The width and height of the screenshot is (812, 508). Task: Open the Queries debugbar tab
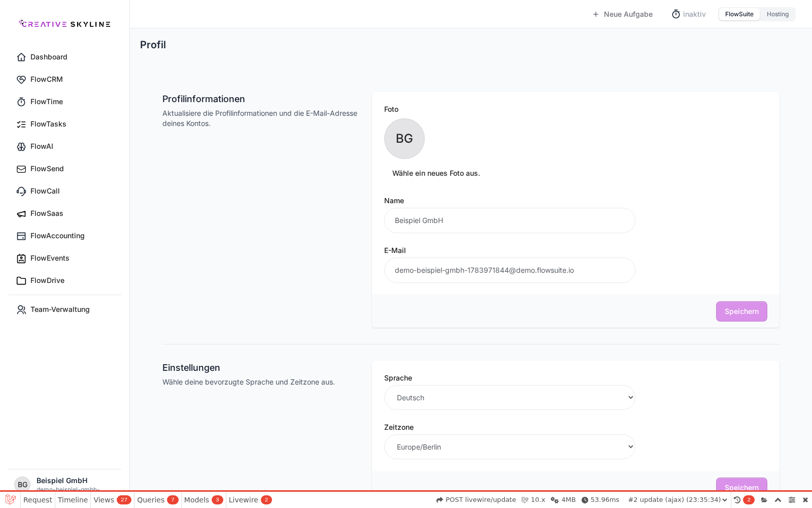[157, 500]
